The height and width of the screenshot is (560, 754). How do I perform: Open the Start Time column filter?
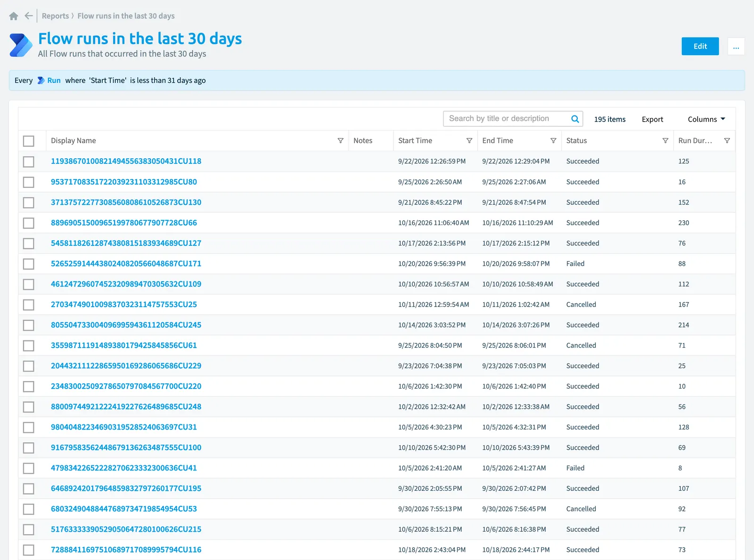(x=469, y=141)
